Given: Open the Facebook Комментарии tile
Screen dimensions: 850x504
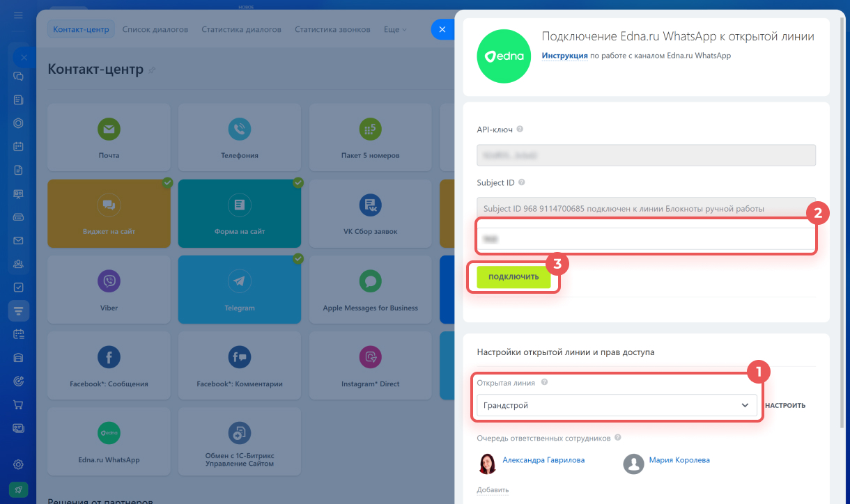Looking at the screenshot, I should pyautogui.click(x=240, y=365).
